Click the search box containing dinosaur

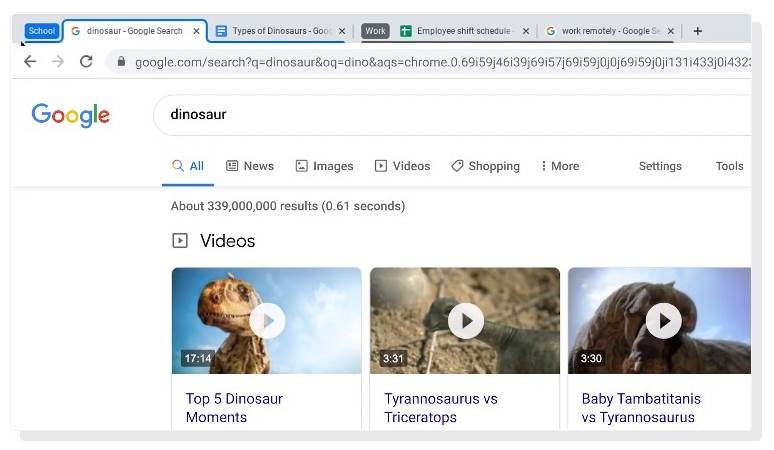tap(450, 115)
